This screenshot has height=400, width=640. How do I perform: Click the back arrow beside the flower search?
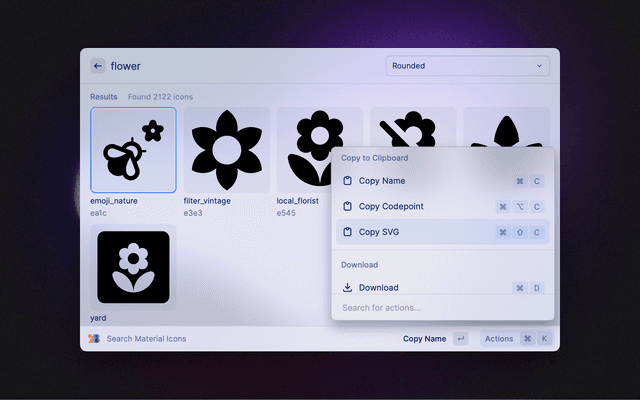click(x=98, y=66)
